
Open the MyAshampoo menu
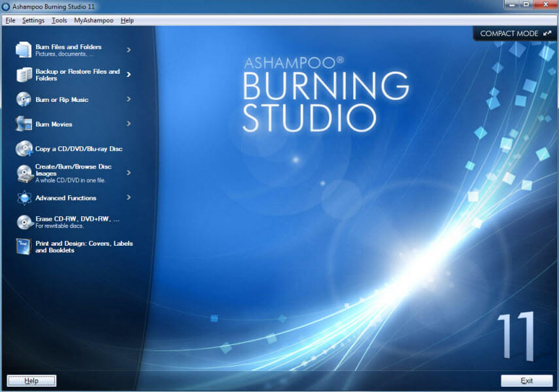[93, 20]
